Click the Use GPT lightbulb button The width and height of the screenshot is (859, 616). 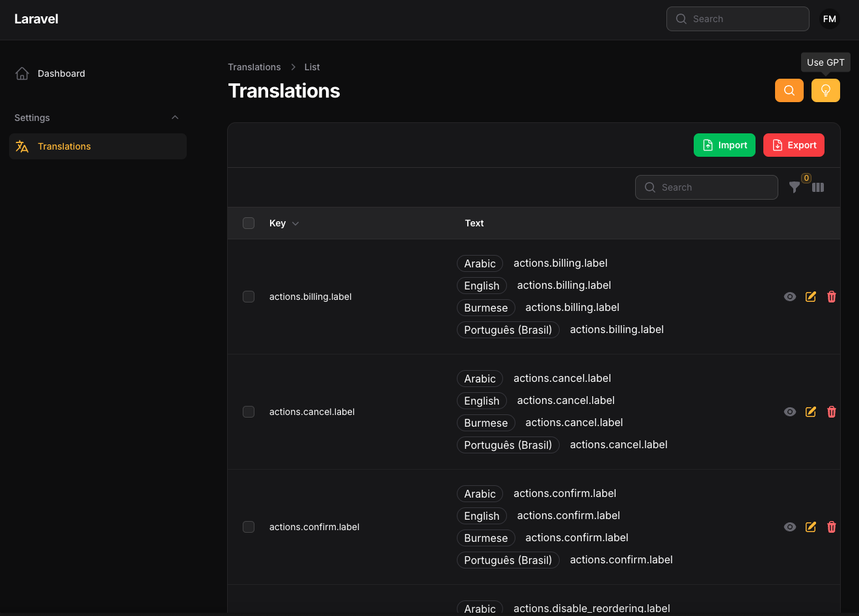826,90
